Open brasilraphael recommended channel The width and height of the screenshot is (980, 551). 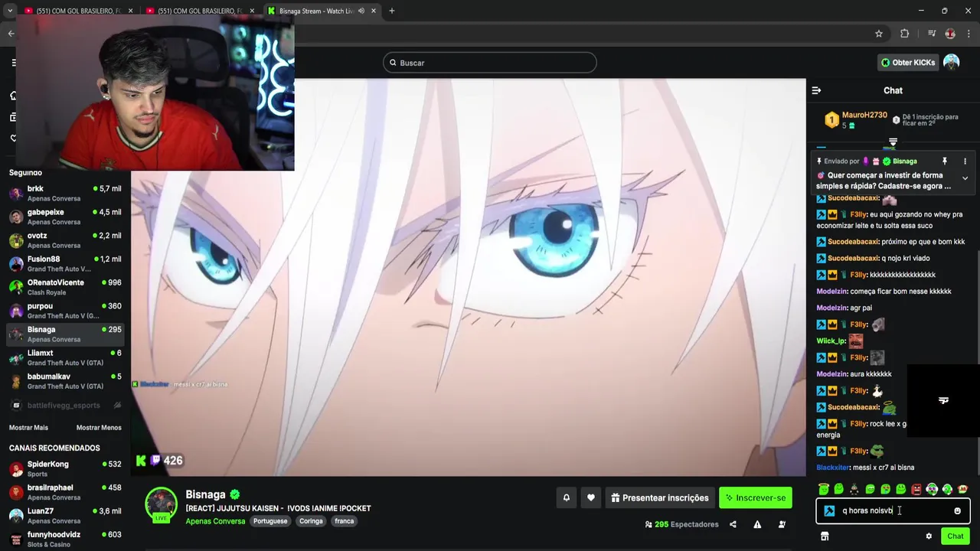(x=65, y=492)
